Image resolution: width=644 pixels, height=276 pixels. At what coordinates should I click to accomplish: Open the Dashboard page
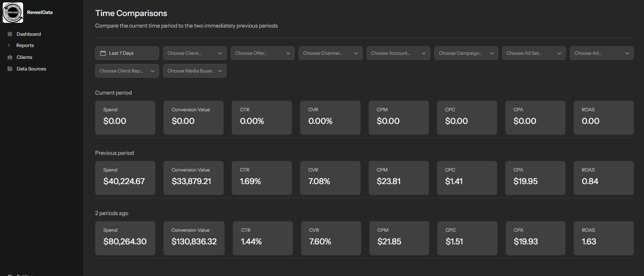[x=29, y=34]
